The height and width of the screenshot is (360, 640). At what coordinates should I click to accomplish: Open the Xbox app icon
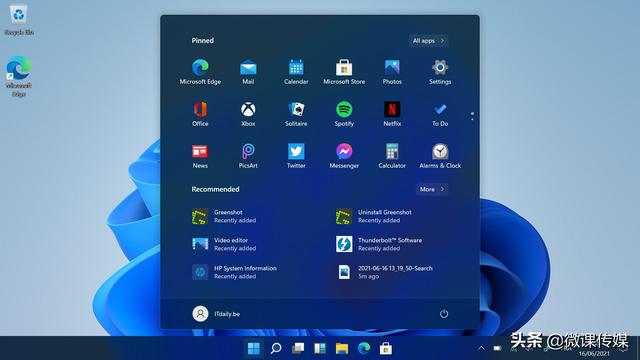pos(248,114)
